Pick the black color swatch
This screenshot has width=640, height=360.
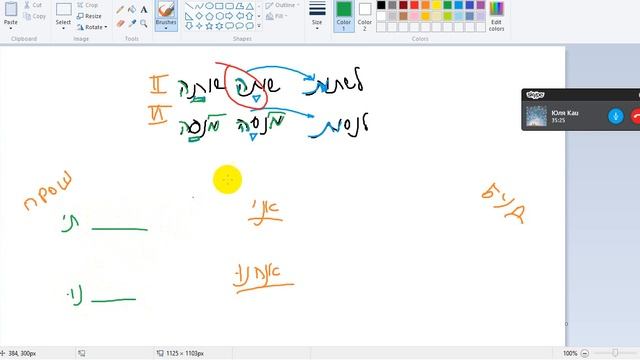[381, 5]
